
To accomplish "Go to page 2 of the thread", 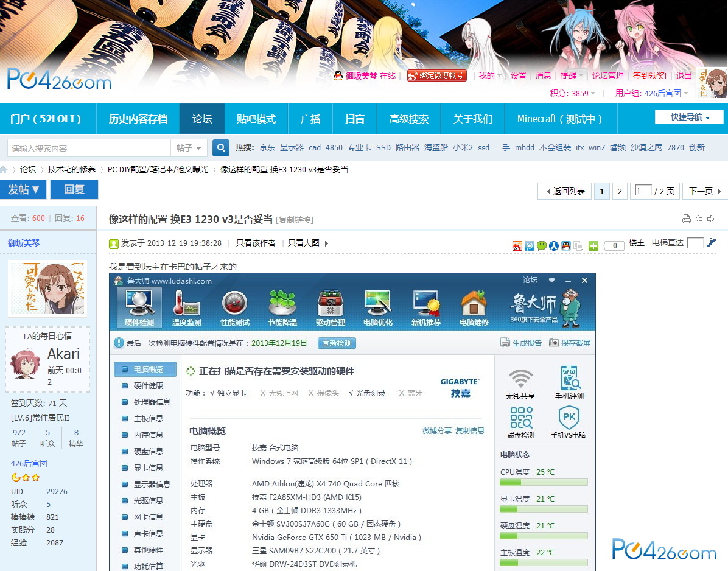I will [x=620, y=191].
